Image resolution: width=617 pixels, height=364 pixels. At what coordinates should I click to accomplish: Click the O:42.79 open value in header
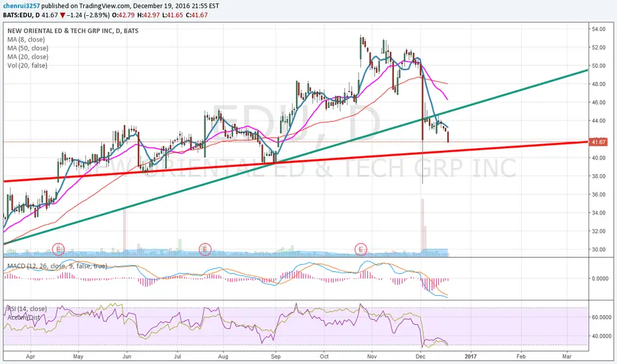click(x=124, y=15)
